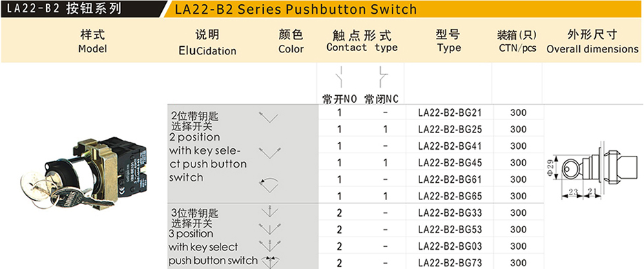Select the BG73 three-position arc icon
Image resolution: width=644 pixels, height=269 pixels.
pos(269,261)
